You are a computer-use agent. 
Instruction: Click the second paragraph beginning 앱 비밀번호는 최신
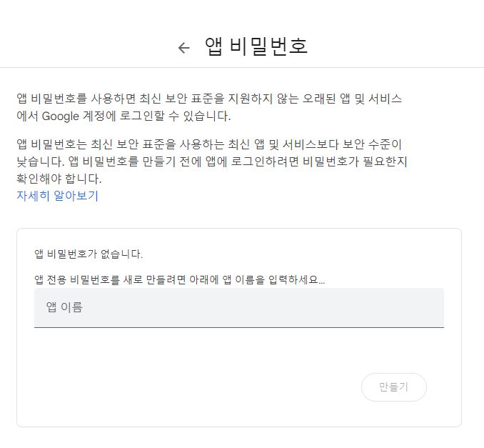pos(212,161)
